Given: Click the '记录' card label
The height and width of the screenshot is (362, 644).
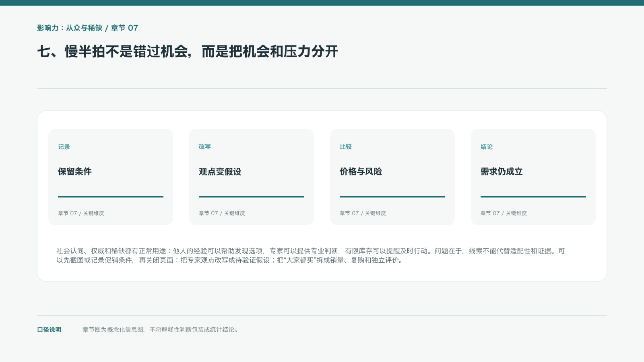Looking at the screenshot, I should [x=64, y=147].
